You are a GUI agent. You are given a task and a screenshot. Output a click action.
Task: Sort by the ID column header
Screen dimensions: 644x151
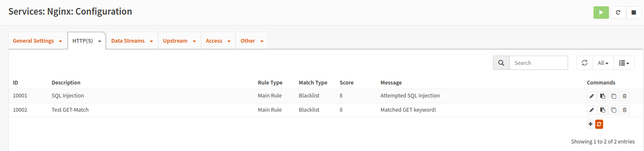(15, 82)
